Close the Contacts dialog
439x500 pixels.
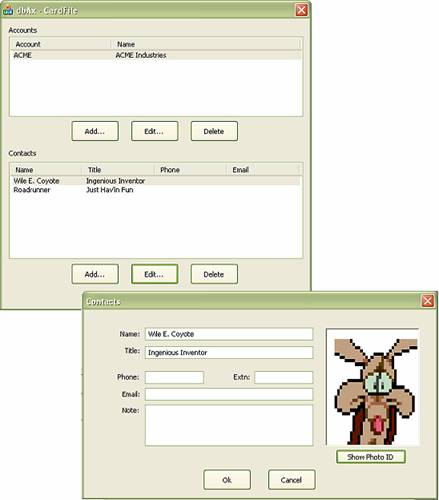[x=428, y=301]
